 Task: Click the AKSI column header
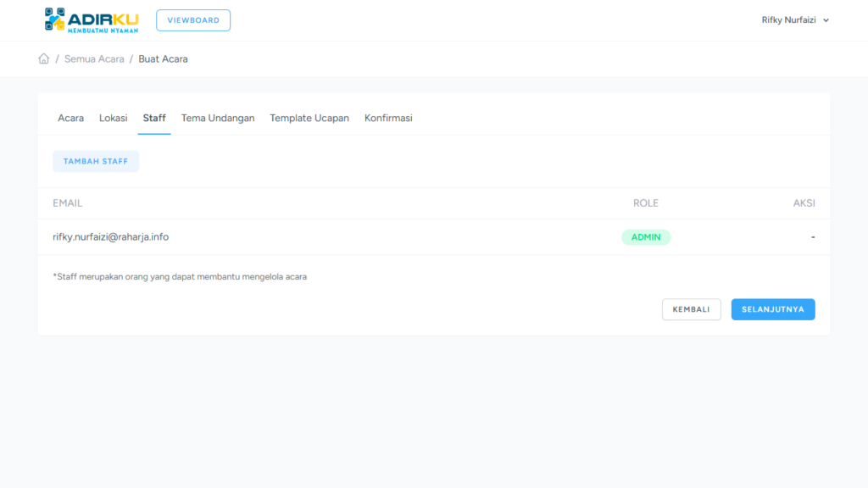804,203
